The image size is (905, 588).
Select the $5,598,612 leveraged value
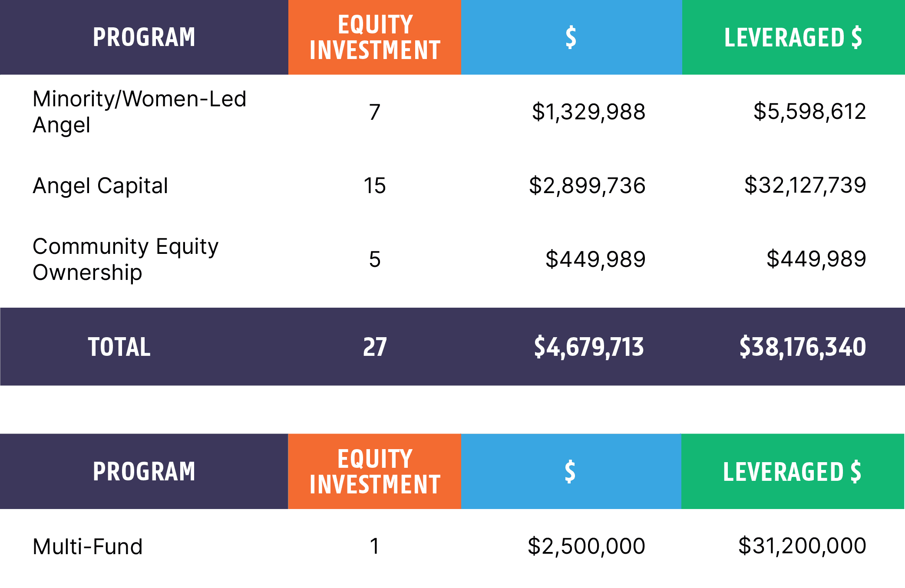[810, 111]
